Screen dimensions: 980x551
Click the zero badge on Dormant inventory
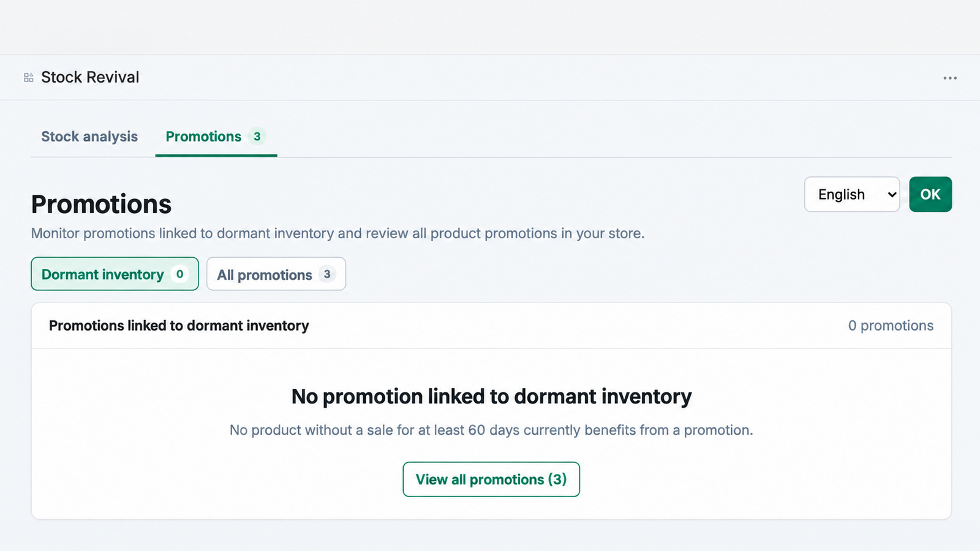click(x=179, y=274)
